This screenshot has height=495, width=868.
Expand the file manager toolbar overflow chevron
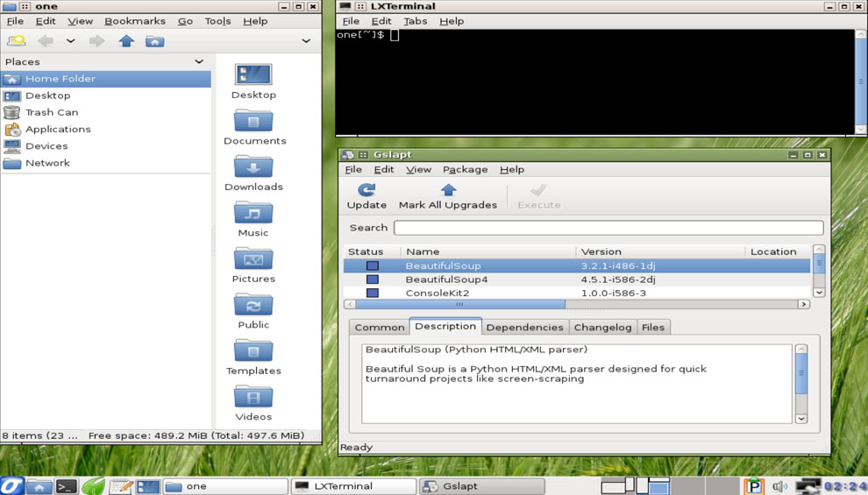(306, 41)
